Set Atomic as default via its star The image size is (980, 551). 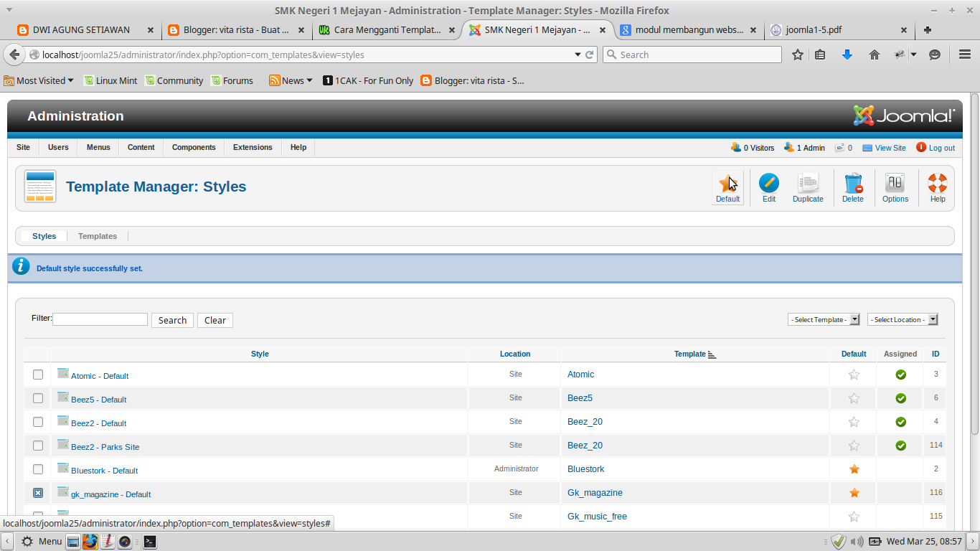[854, 374]
